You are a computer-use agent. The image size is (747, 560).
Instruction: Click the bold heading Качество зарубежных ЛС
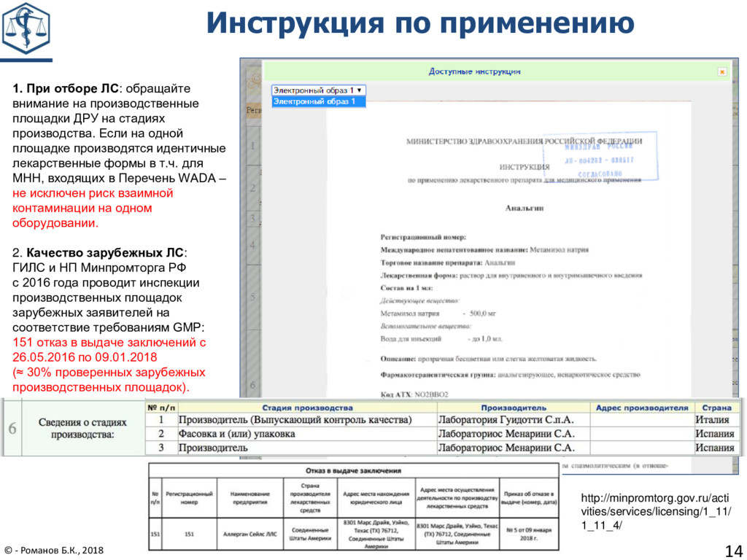105,252
